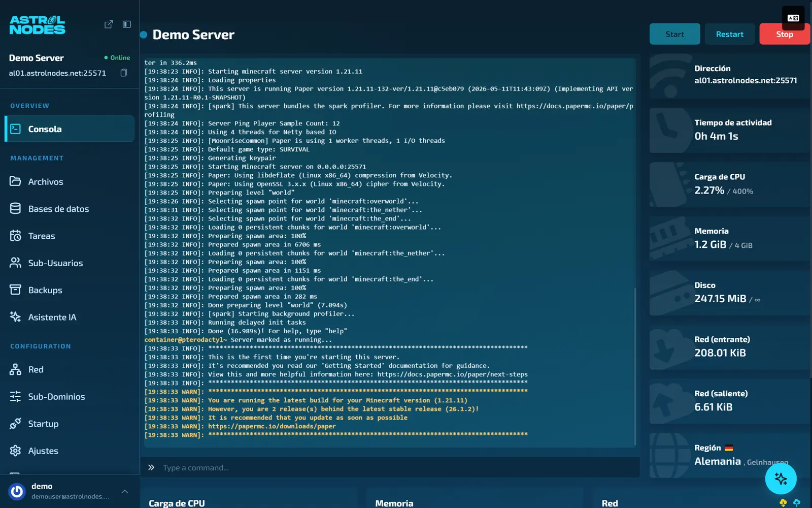The height and width of the screenshot is (508, 812).
Task: Open the floating AI assistant sparkle button
Action: tap(781, 479)
